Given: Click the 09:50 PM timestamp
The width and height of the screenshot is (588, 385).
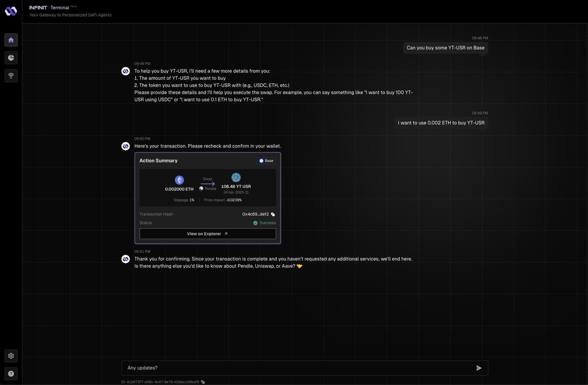Looking at the screenshot, I should 142,139.
